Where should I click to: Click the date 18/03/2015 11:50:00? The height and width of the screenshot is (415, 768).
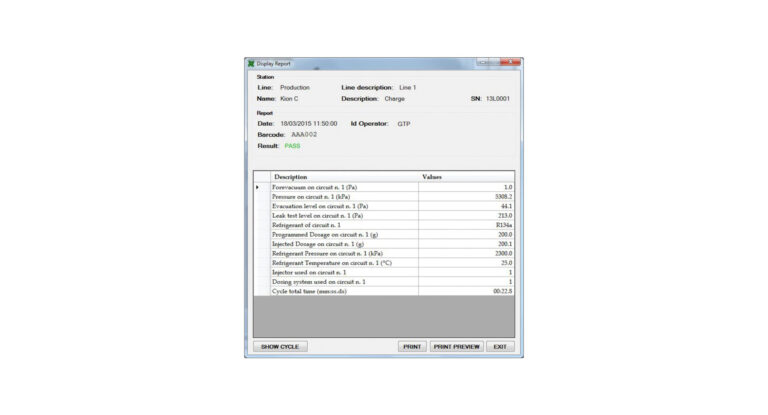pos(309,124)
